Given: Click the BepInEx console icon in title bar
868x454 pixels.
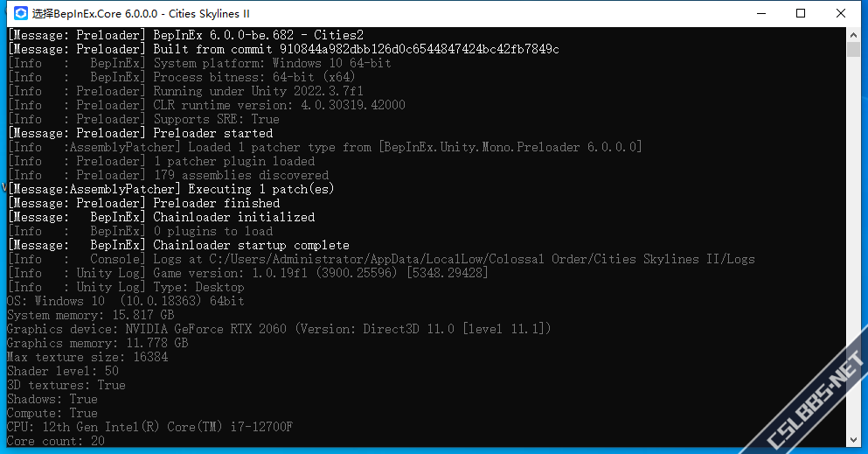Looking at the screenshot, I should click(19, 13).
